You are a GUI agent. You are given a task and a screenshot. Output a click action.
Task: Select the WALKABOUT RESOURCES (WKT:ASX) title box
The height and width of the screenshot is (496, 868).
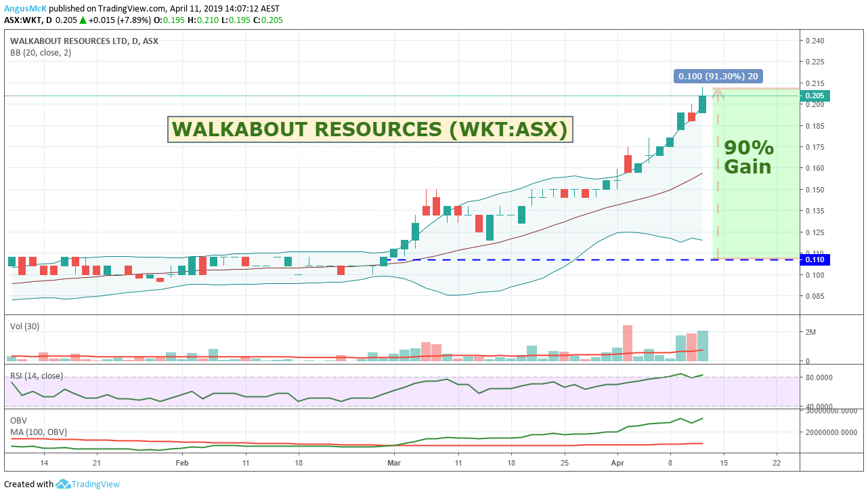370,129
